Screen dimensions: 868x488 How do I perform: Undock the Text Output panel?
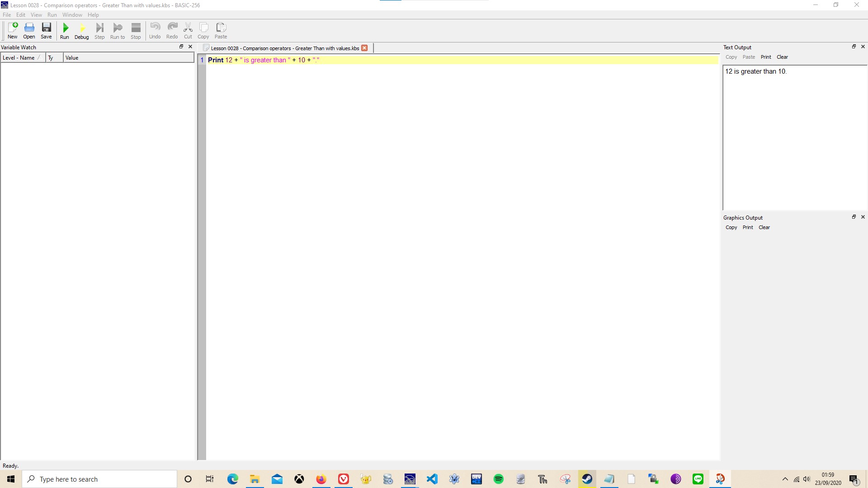click(x=854, y=47)
